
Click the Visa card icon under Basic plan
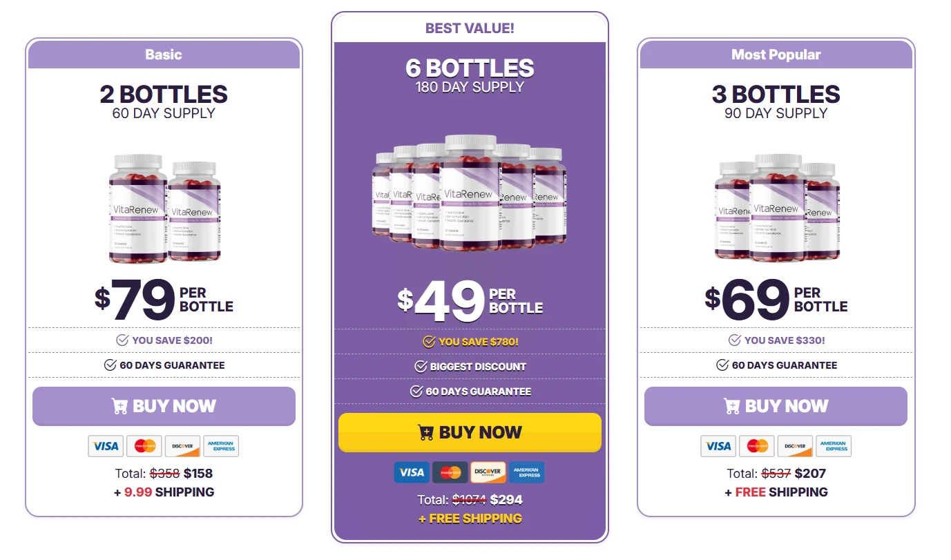point(105,446)
